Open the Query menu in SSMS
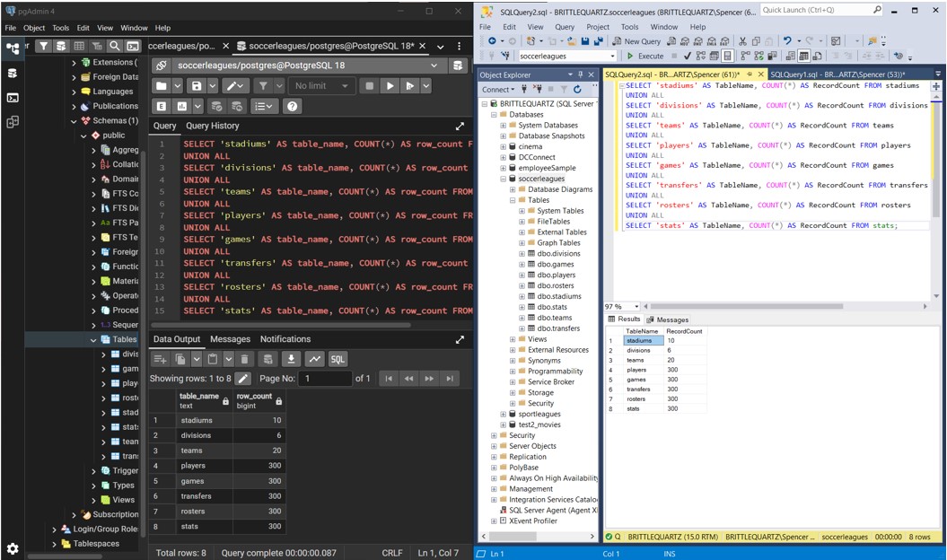The image size is (947, 560). (564, 27)
